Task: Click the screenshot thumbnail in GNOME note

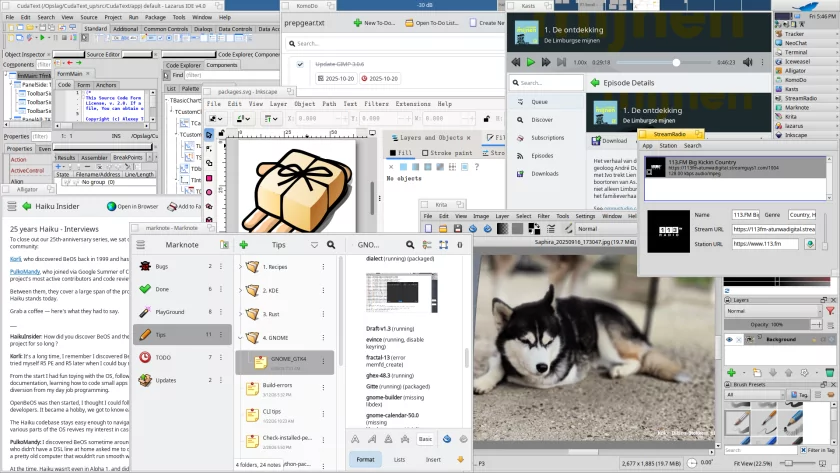Action: coord(401,292)
